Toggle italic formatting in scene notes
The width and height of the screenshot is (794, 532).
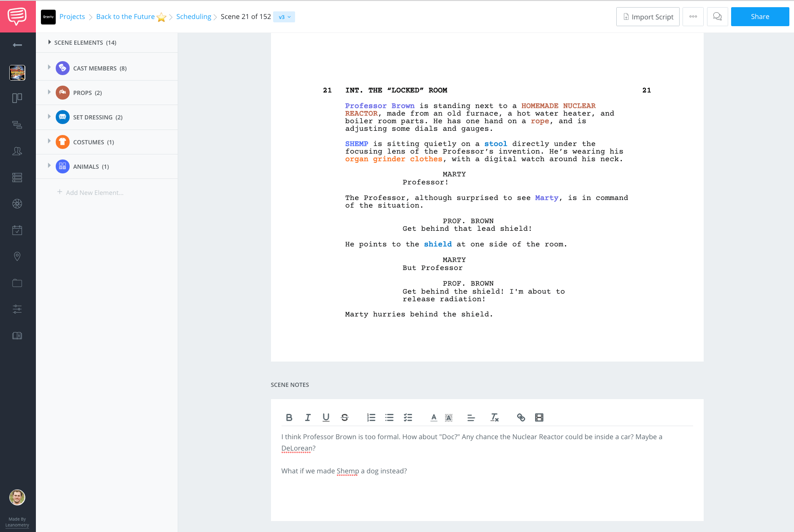point(308,418)
